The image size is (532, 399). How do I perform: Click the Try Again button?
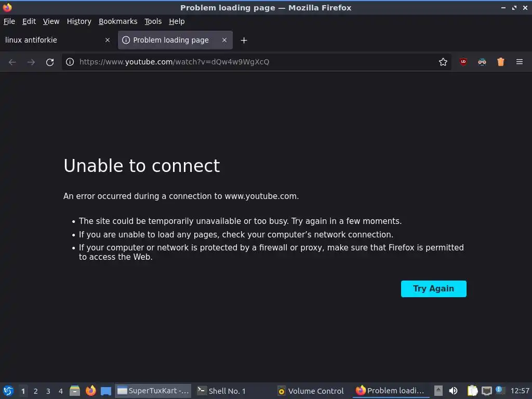point(433,289)
